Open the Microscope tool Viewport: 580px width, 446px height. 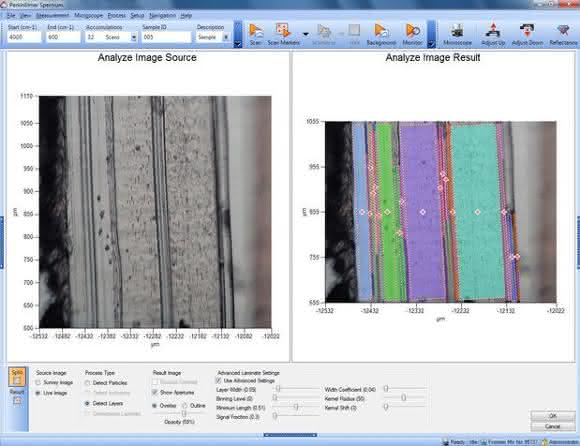pyautogui.click(x=457, y=31)
